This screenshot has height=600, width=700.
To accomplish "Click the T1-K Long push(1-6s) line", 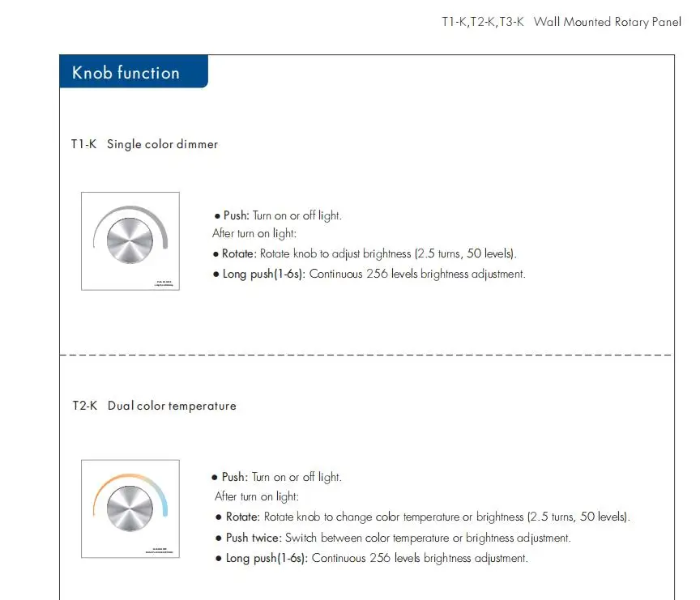I will click(x=369, y=274).
